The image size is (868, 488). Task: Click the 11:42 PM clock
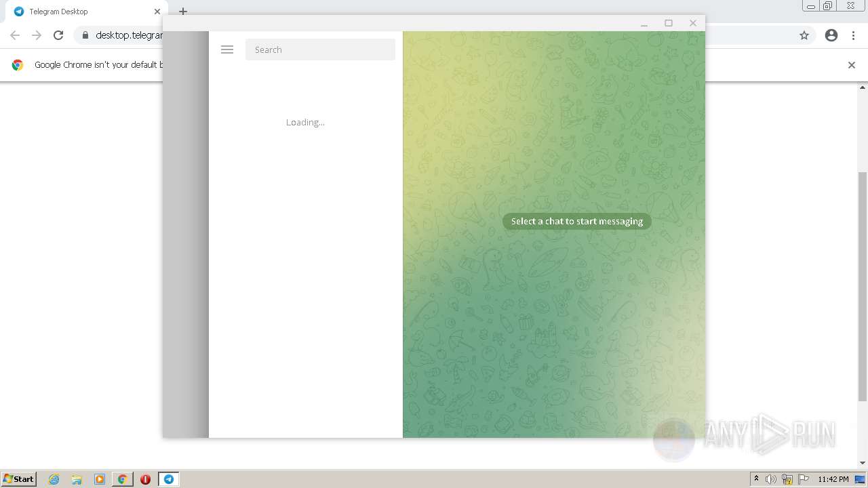(833, 479)
